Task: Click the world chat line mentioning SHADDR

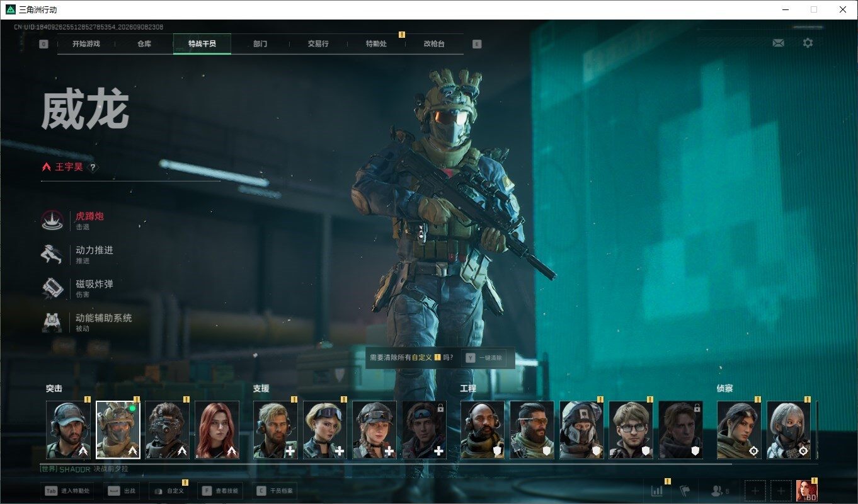Action: (84, 469)
